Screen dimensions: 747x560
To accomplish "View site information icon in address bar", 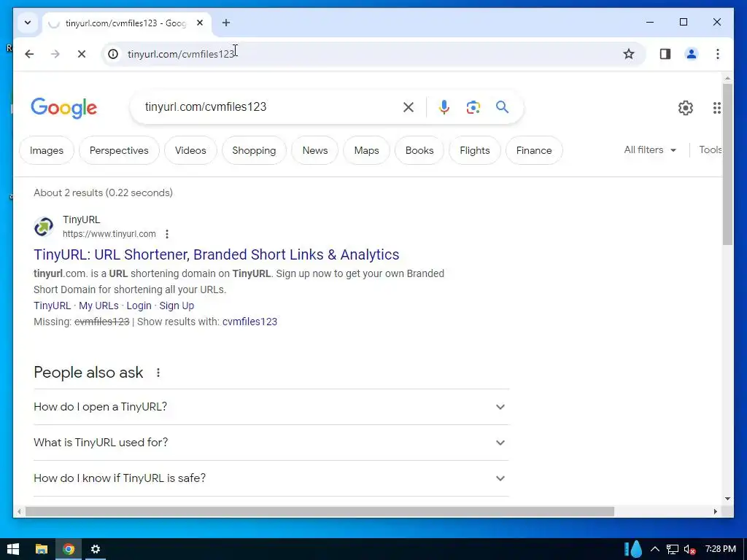I will (x=113, y=54).
